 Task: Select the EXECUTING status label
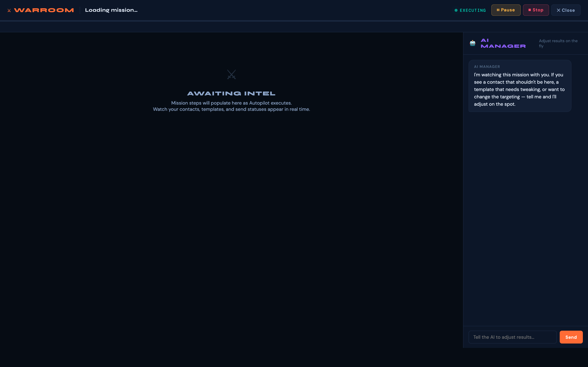tap(473, 10)
